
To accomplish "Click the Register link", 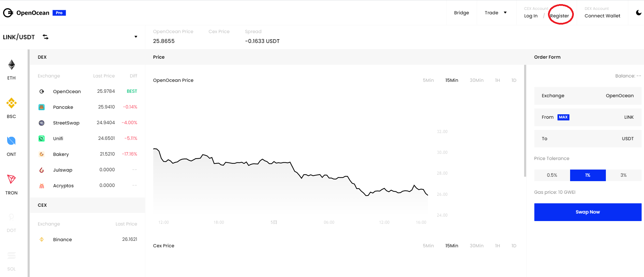I will pyautogui.click(x=560, y=16).
